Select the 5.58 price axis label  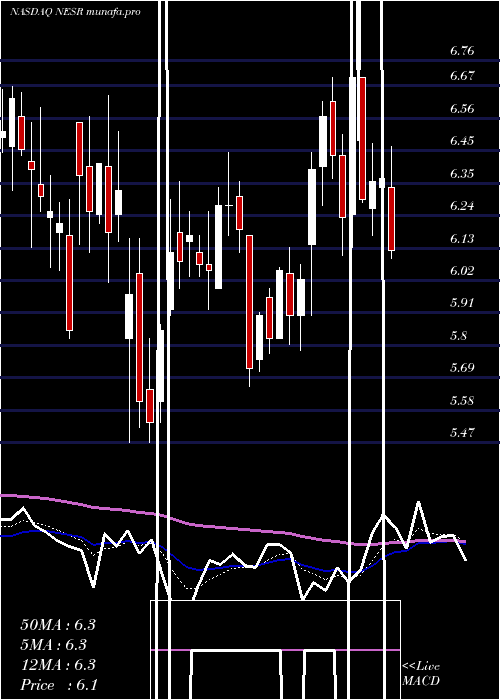[462, 400]
